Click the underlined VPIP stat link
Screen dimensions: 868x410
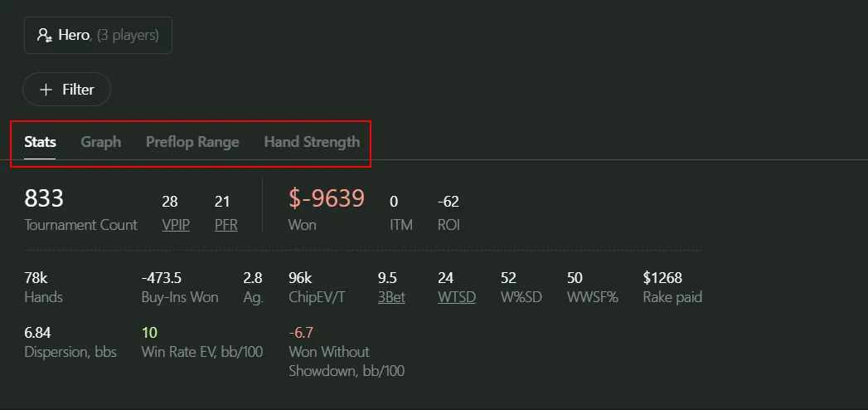click(176, 225)
